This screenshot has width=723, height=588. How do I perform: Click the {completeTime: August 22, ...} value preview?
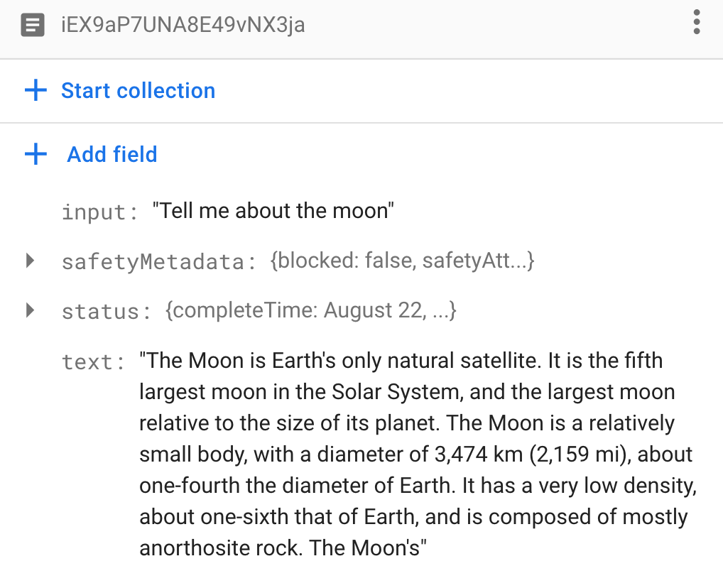pos(310,311)
